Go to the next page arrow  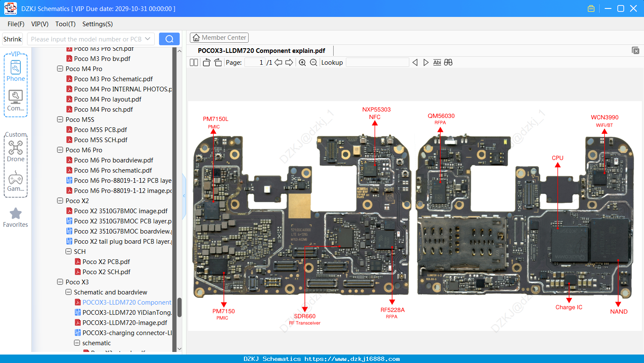289,63
